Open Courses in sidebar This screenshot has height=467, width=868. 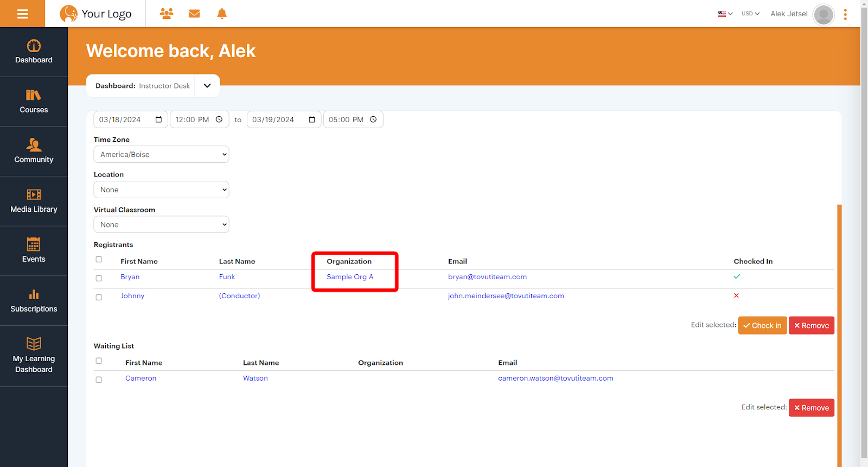click(x=34, y=102)
